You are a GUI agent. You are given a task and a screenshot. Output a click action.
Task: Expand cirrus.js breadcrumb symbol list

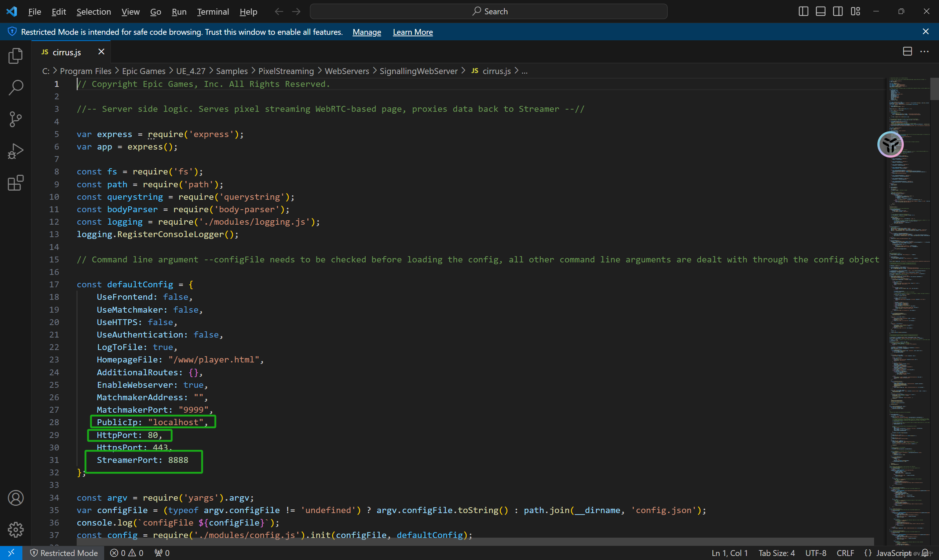491,71
